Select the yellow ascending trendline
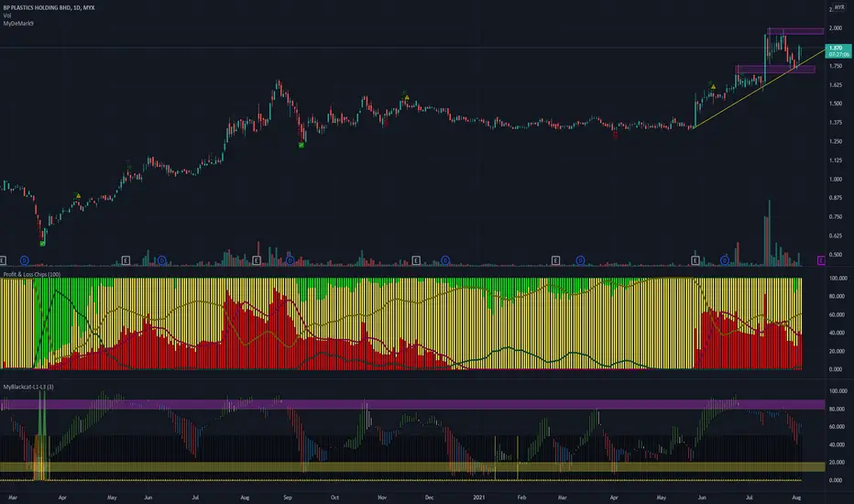Image resolution: width=854 pixels, height=504 pixels. click(x=760, y=88)
